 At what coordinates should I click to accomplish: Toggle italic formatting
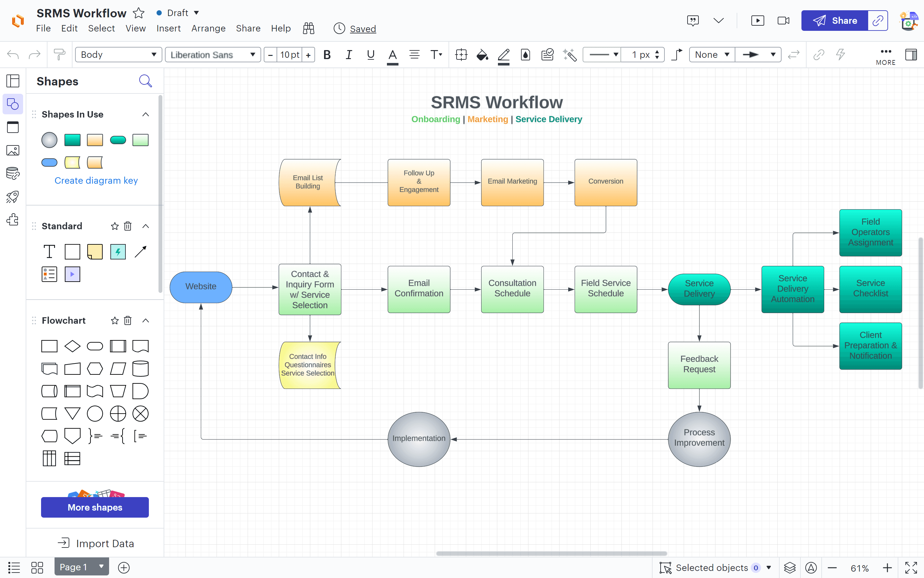coord(349,55)
